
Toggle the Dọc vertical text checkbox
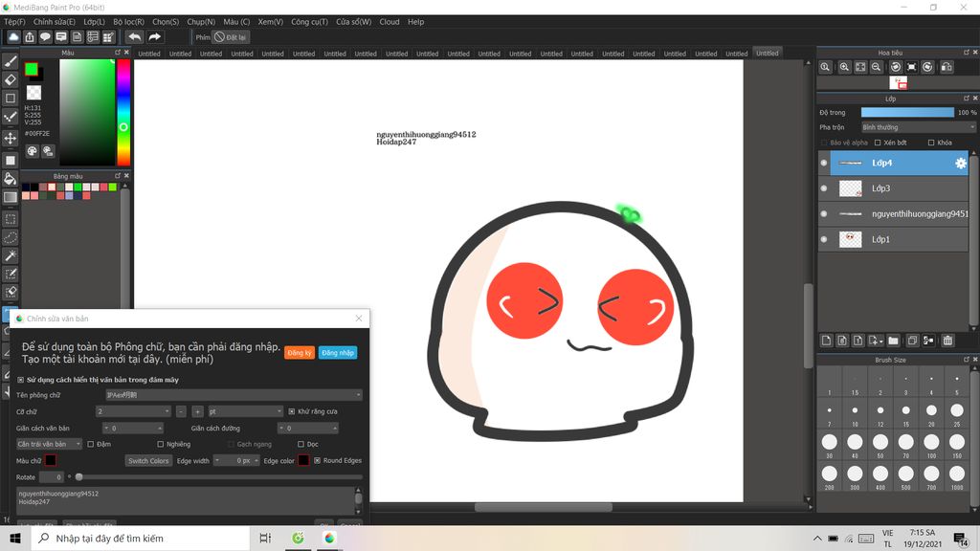click(301, 444)
